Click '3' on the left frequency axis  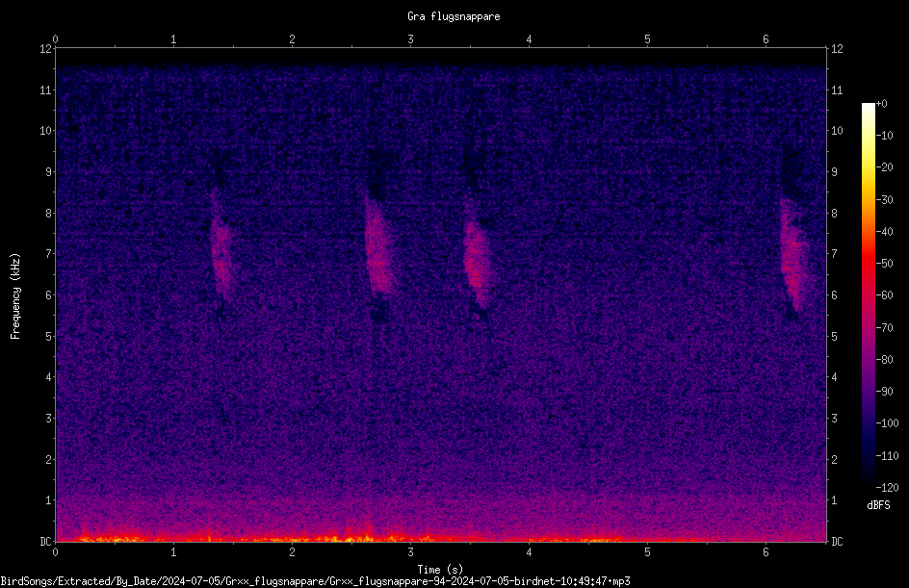(49, 419)
